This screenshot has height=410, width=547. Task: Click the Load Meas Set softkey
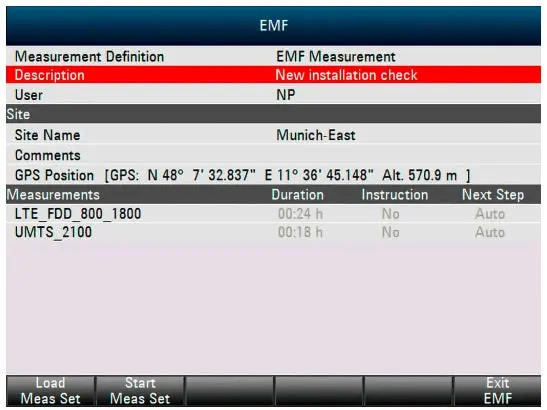[x=50, y=391]
